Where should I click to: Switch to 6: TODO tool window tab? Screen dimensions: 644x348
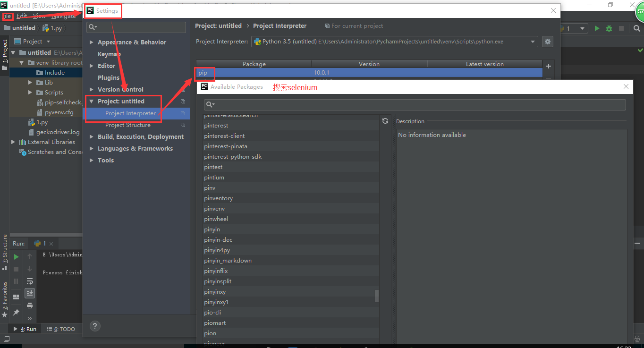click(60, 329)
